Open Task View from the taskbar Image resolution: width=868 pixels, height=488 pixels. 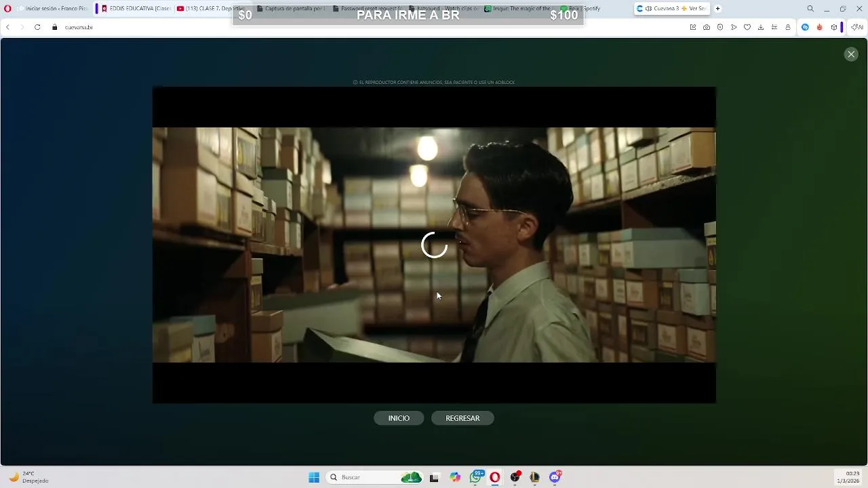pyautogui.click(x=434, y=477)
